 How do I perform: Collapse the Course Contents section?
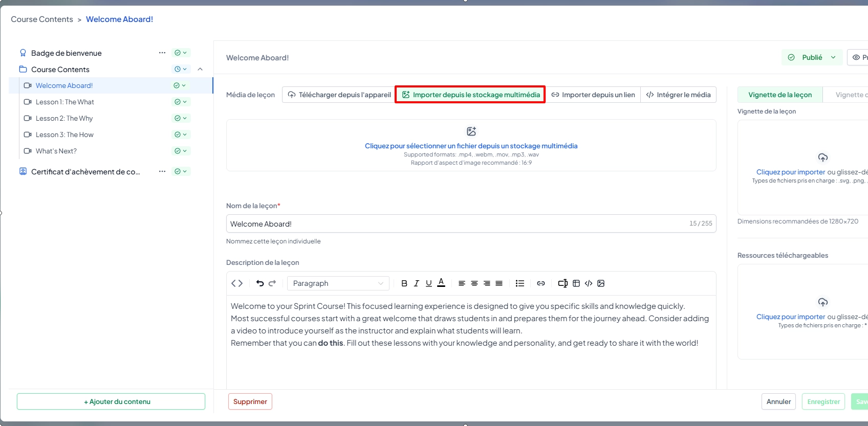point(200,69)
